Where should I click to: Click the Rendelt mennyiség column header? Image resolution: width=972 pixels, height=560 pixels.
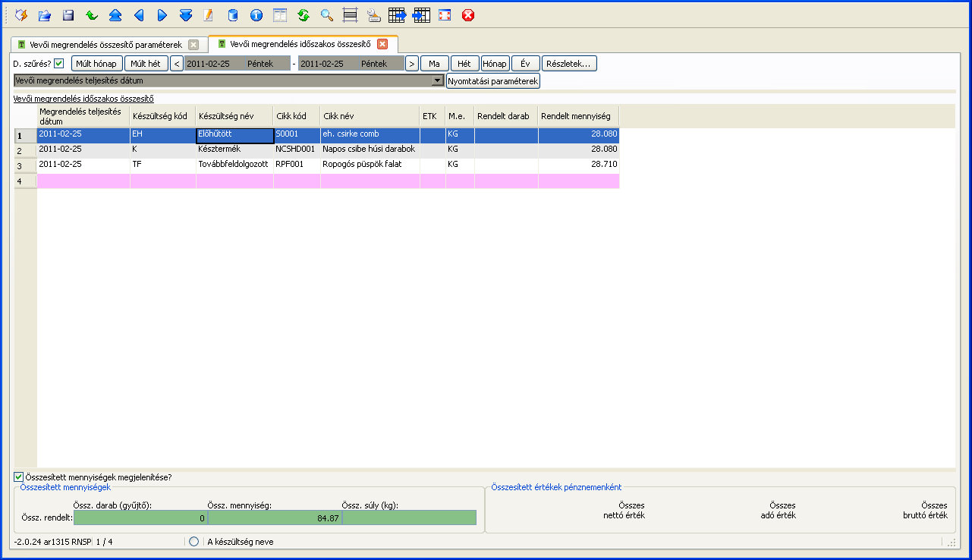(579, 116)
